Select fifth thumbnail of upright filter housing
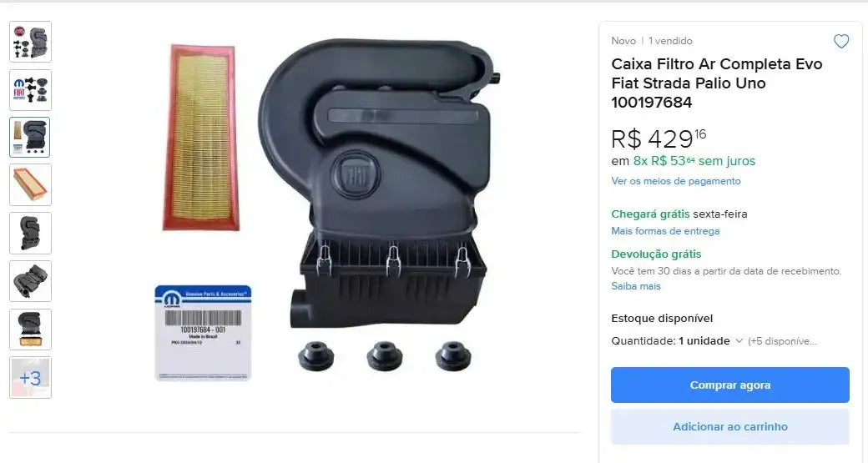This screenshot has height=463, width=868. coord(30,233)
